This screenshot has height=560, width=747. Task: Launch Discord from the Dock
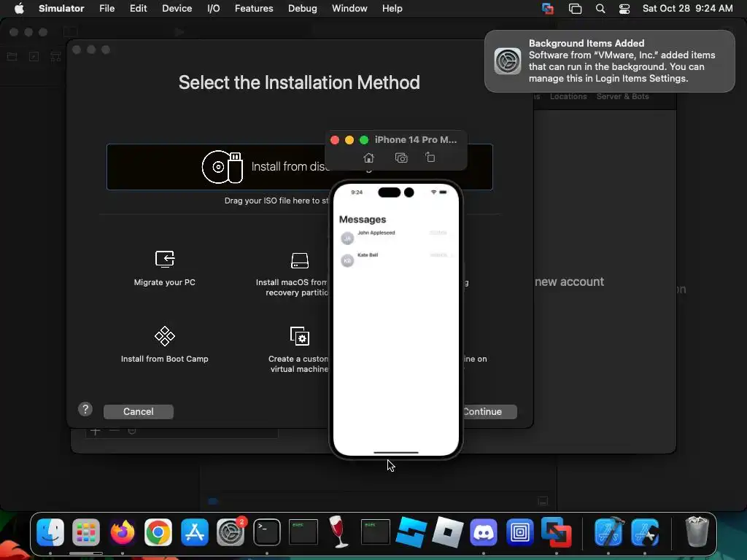[x=484, y=532]
